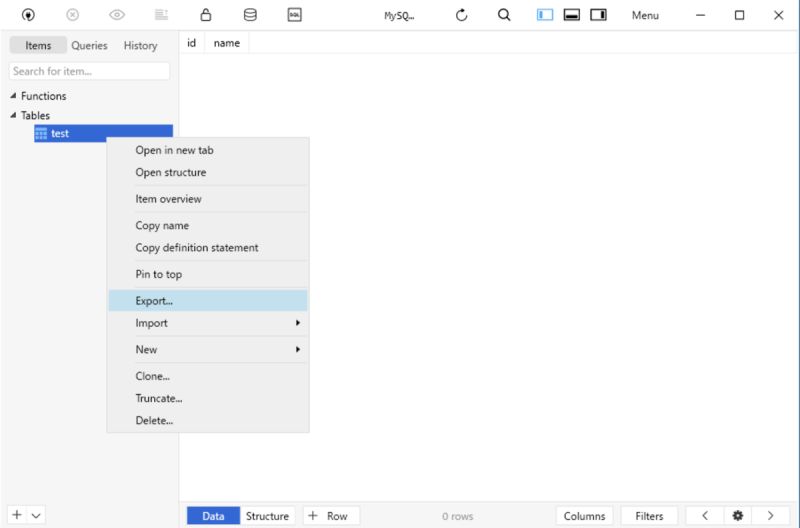This screenshot has height=528, width=800.
Task: Switch to the Data view tab
Action: coord(213,516)
